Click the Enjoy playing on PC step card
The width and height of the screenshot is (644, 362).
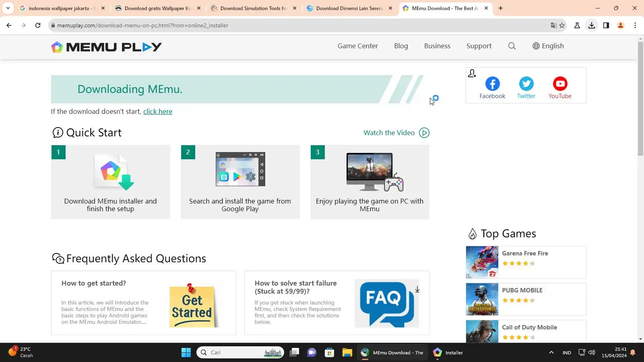click(x=370, y=182)
